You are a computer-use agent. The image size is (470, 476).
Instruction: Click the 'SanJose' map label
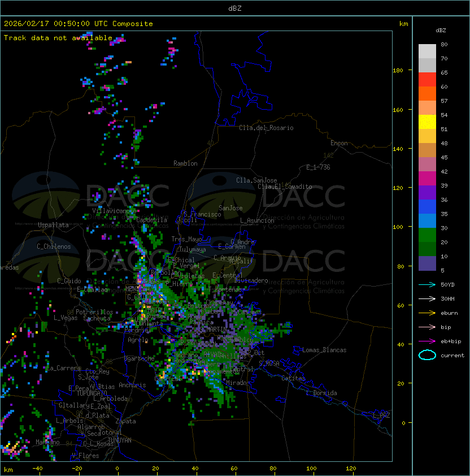(x=230, y=208)
